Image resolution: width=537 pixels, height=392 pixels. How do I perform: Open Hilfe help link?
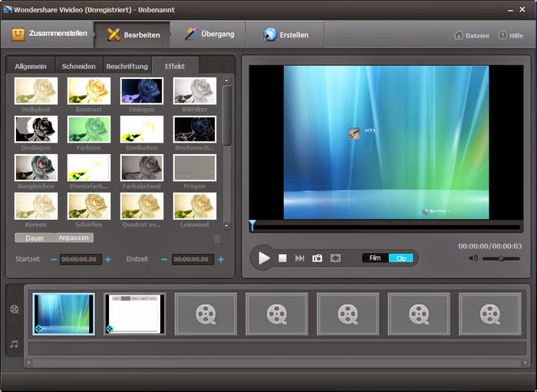(x=511, y=35)
